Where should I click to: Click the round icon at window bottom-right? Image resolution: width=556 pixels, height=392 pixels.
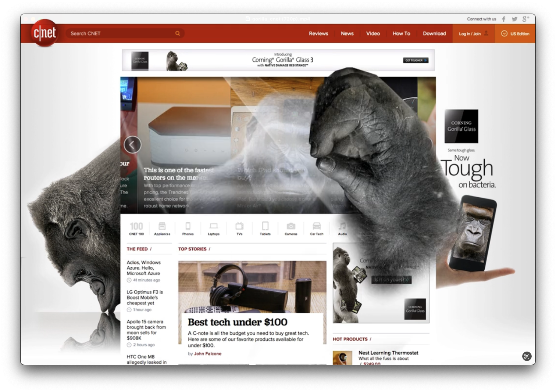tap(527, 356)
